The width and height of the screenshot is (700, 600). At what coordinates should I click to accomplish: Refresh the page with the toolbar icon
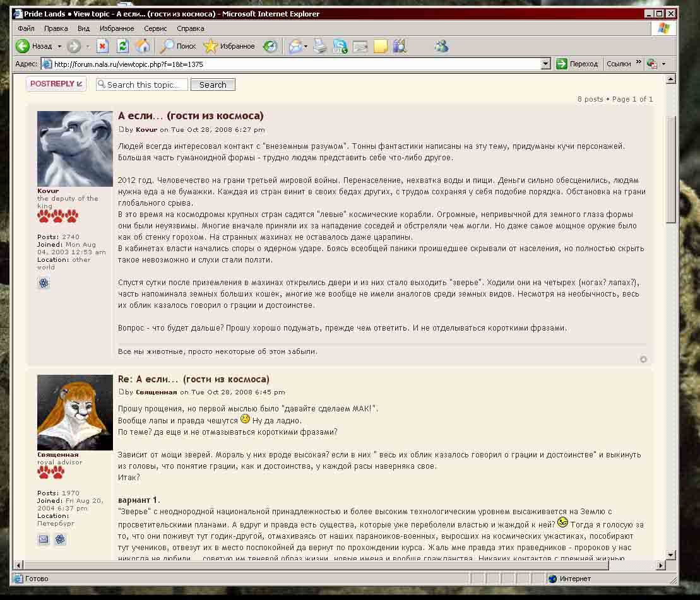[122, 46]
